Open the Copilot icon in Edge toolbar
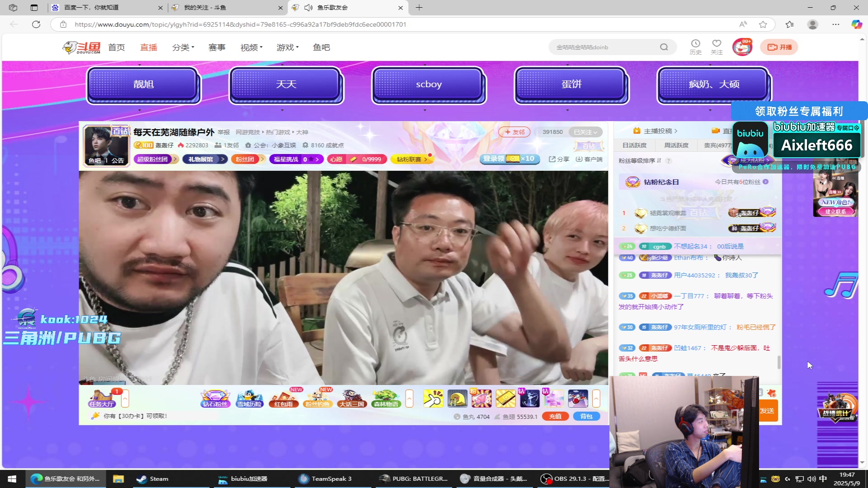 click(x=856, y=24)
